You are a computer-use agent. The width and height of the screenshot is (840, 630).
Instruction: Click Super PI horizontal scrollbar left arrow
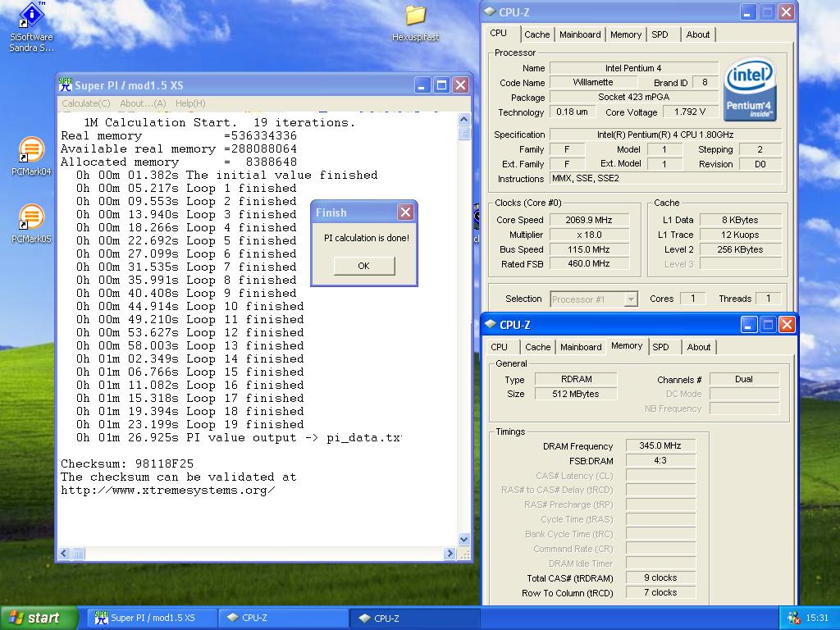point(64,554)
